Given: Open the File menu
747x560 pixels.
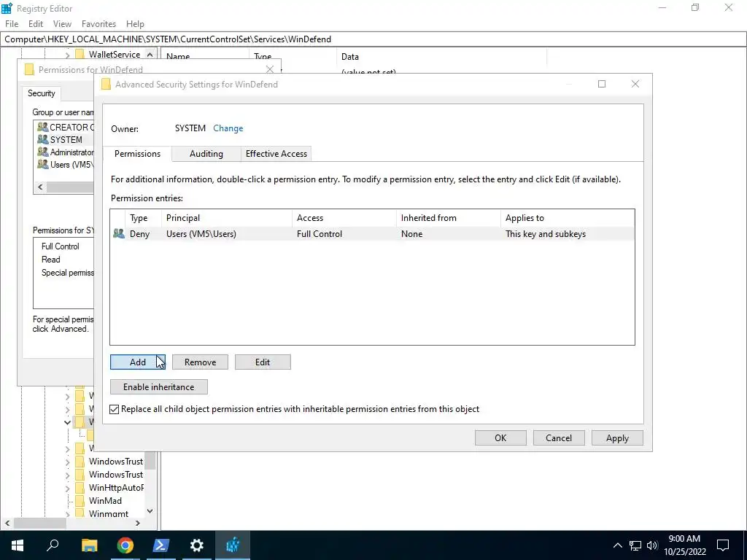Looking at the screenshot, I should 12,24.
